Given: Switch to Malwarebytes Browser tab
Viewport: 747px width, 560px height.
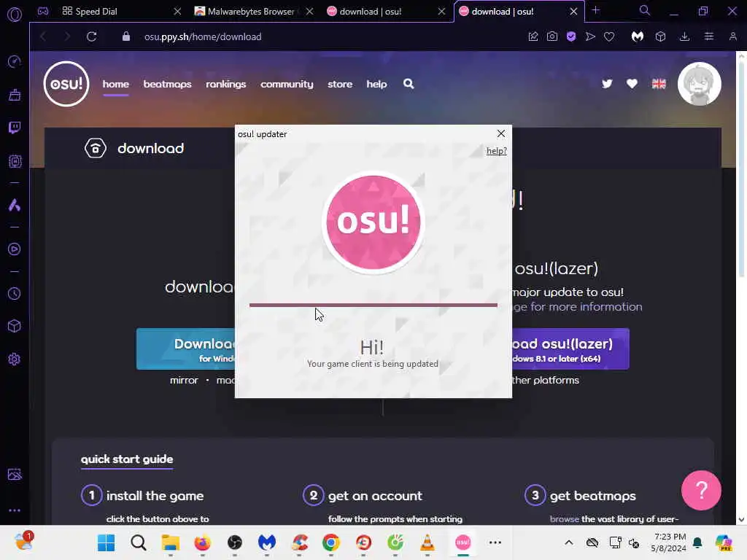Looking at the screenshot, I should (x=252, y=12).
